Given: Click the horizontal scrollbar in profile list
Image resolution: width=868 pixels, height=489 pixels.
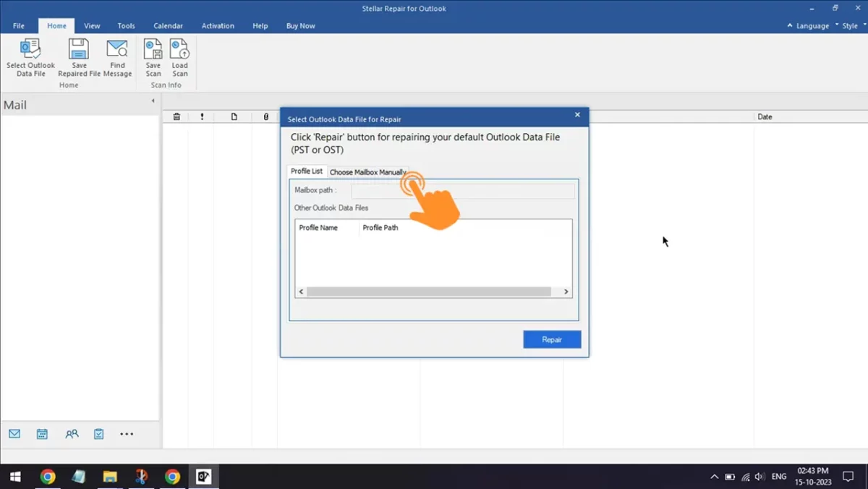Looking at the screenshot, I should click(428, 292).
